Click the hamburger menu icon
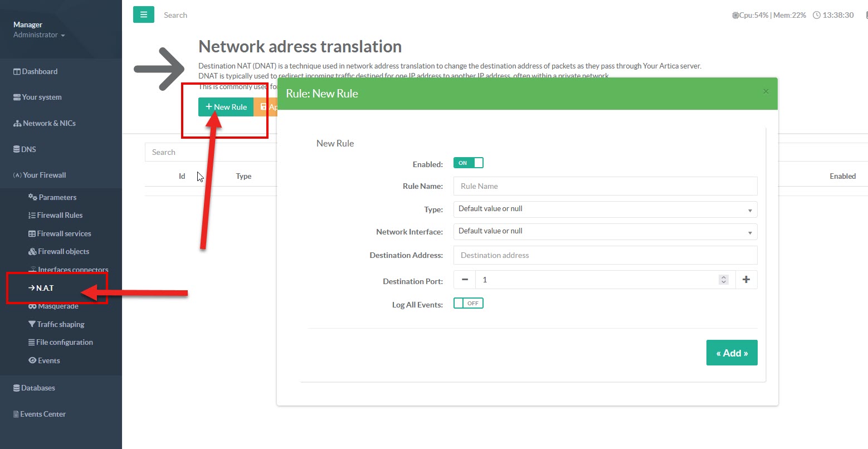Viewport: 868px width, 449px height. coord(143,15)
